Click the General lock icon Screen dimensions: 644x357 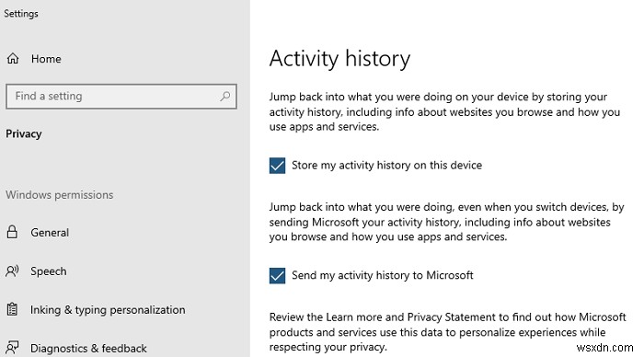point(12,232)
